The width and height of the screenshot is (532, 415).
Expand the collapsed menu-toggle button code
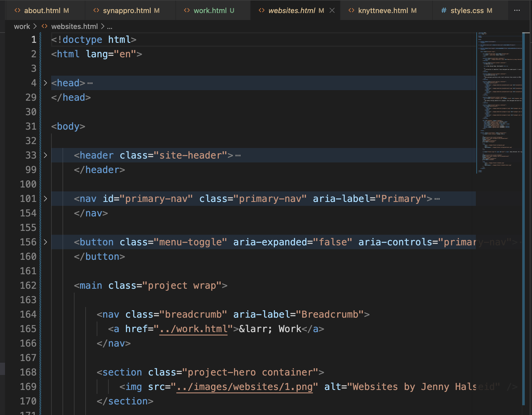click(45, 242)
